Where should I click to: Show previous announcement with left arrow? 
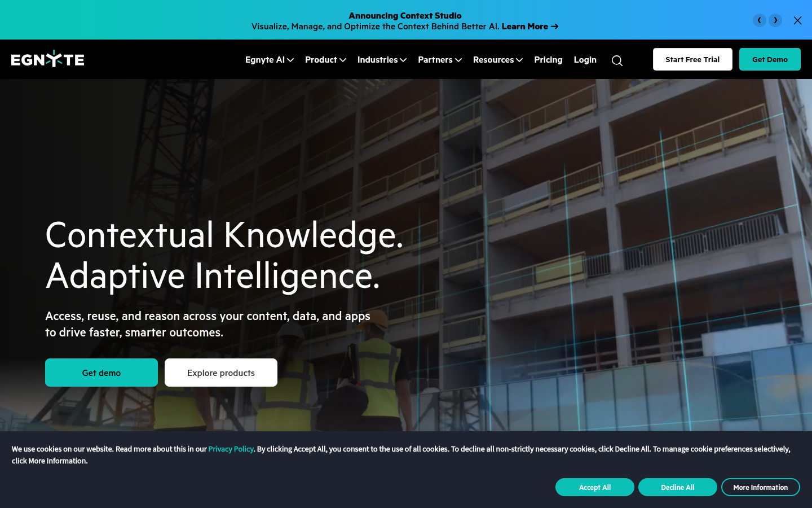pyautogui.click(x=760, y=20)
